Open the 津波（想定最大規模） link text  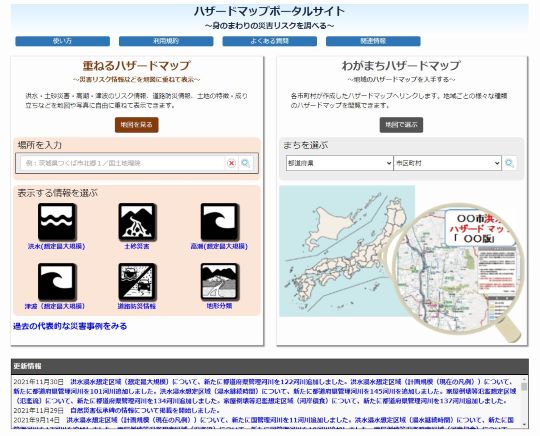[x=55, y=306]
